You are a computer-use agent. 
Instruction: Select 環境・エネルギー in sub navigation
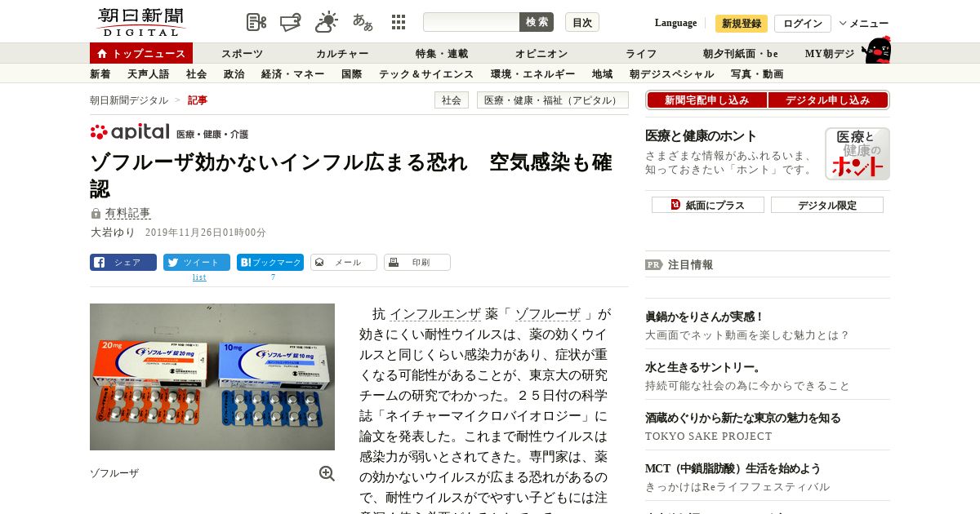tap(532, 74)
